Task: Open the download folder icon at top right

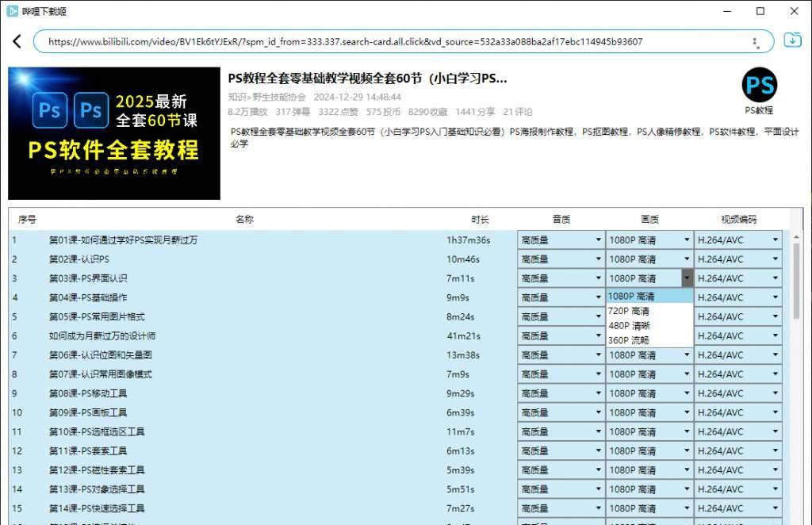Action: 791,40
